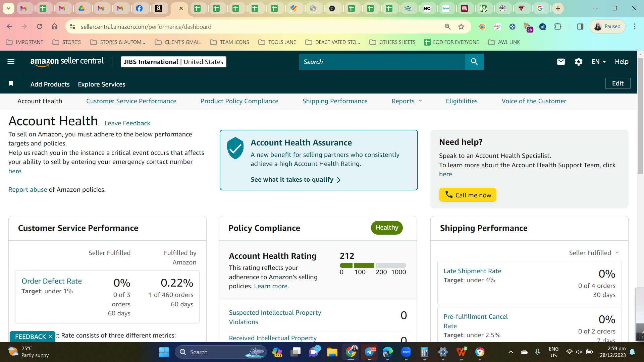The image size is (644, 362).
Task: Open new browser tab with plus
Action: (x=558, y=8)
